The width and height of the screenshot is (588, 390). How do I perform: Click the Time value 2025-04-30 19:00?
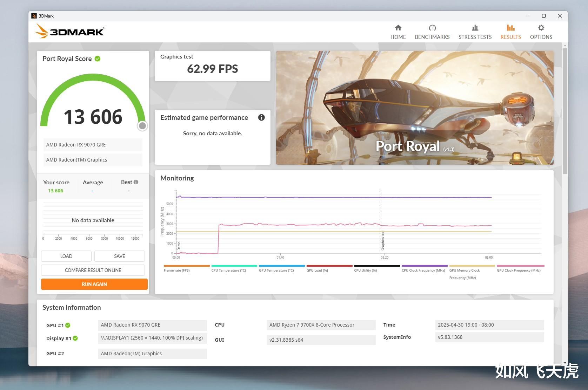(489, 325)
